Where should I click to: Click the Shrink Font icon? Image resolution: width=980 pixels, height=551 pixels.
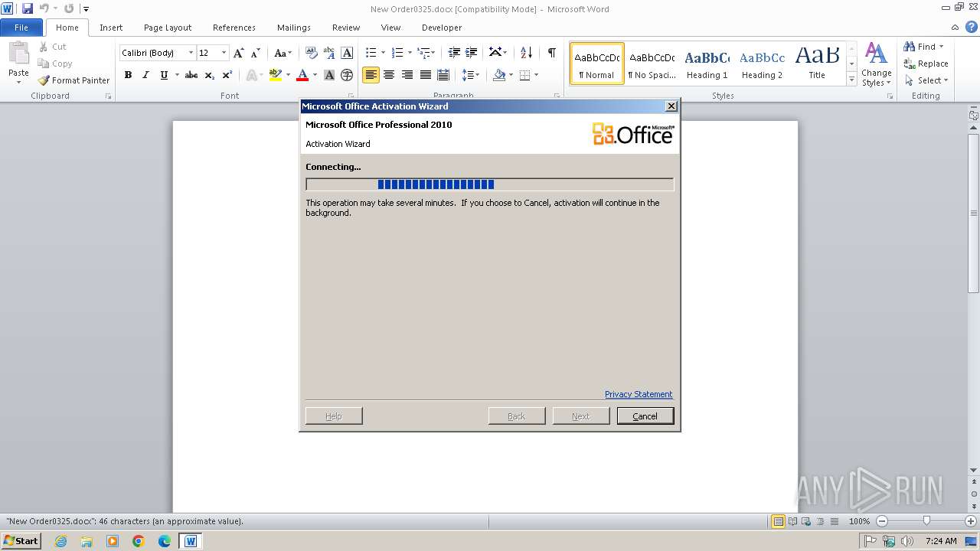click(255, 53)
